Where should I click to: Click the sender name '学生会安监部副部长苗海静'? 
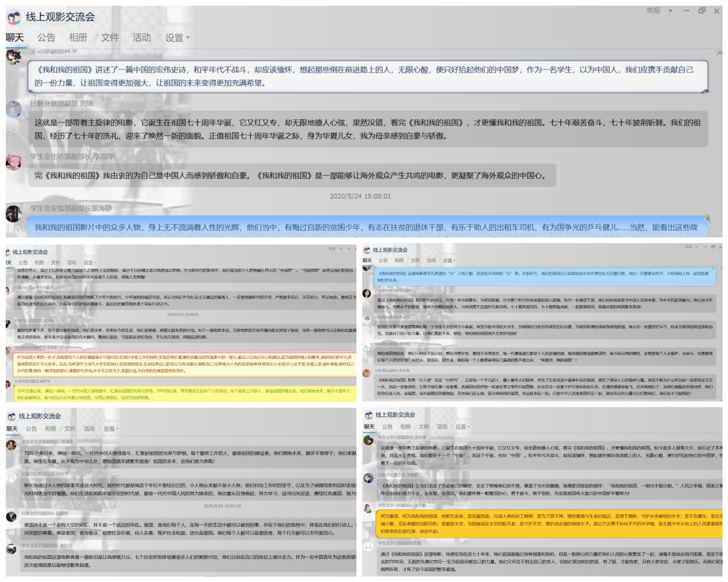coord(71,208)
